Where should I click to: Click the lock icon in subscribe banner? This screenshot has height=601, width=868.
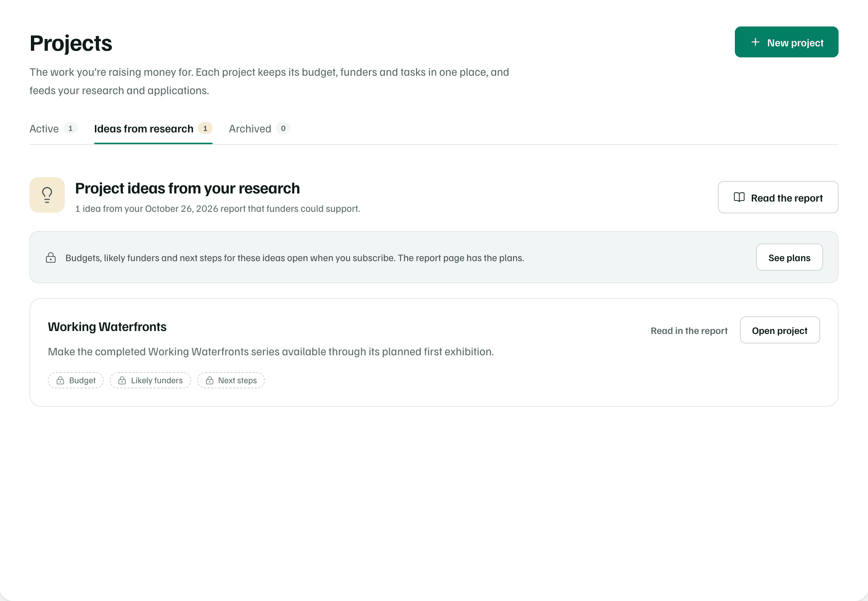click(x=51, y=258)
